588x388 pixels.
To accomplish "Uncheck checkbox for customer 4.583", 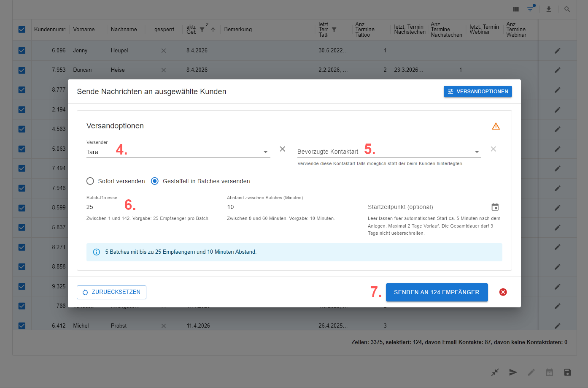I will [x=22, y=129].
